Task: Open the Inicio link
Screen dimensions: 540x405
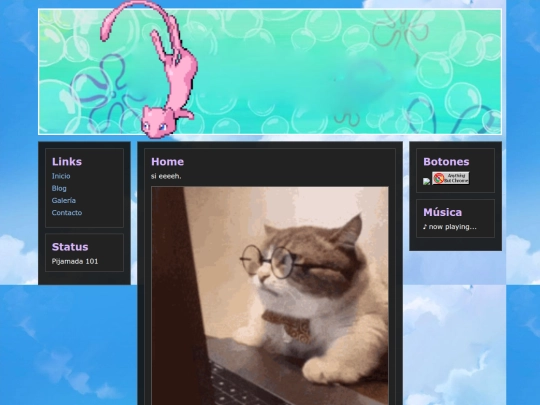Action: (x=61, y=176)
